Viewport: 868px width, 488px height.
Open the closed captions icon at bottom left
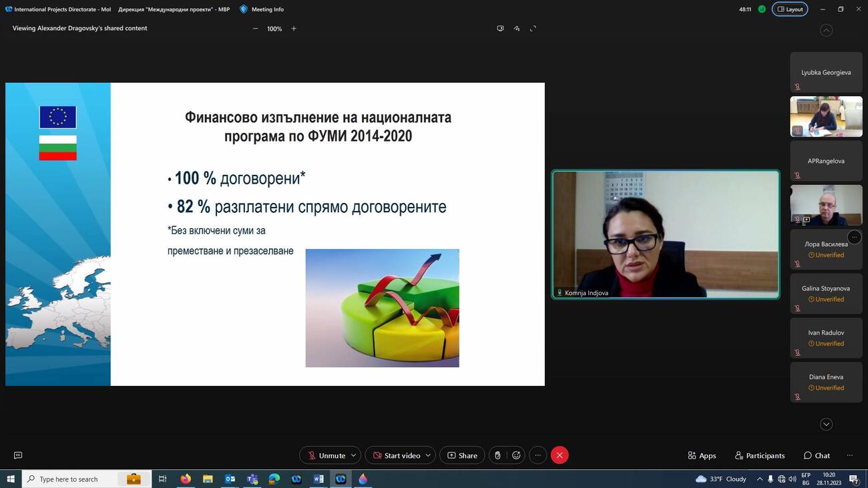coord(18,455)
